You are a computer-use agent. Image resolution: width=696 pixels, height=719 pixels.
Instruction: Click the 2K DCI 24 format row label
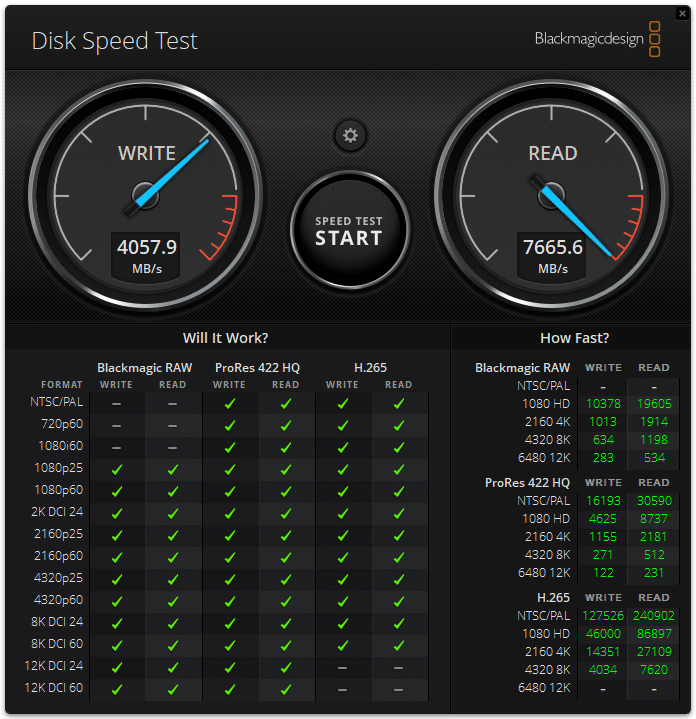(57, 512)
